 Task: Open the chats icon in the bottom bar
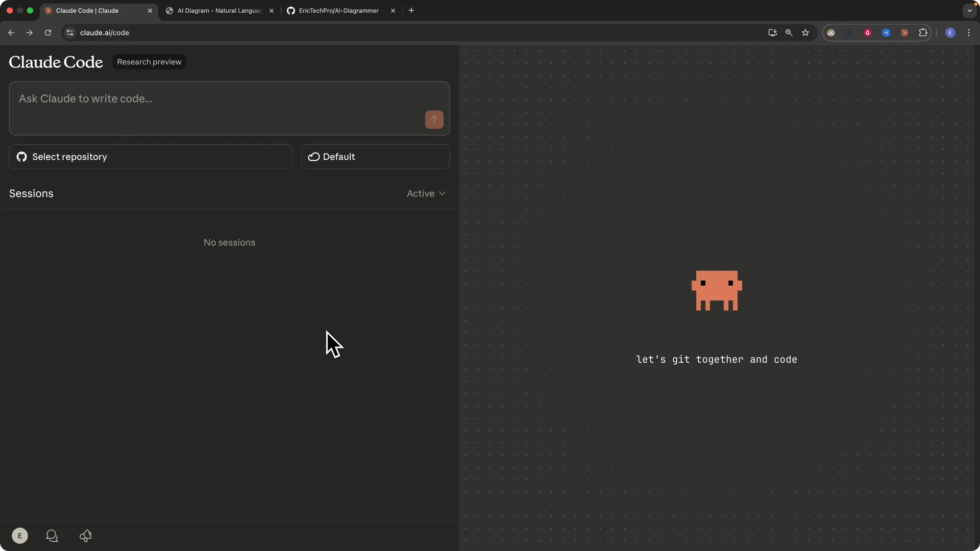(x=52, y=536)
